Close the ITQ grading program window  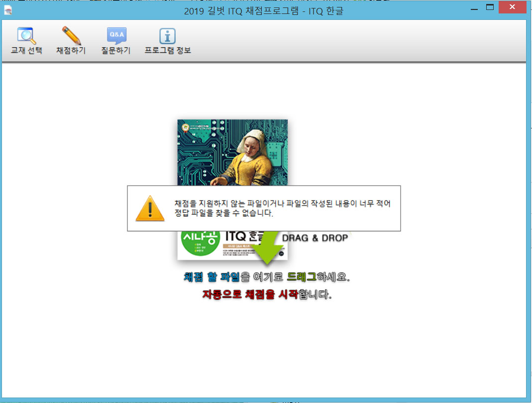pyautogui.click(x=512, y=7)
